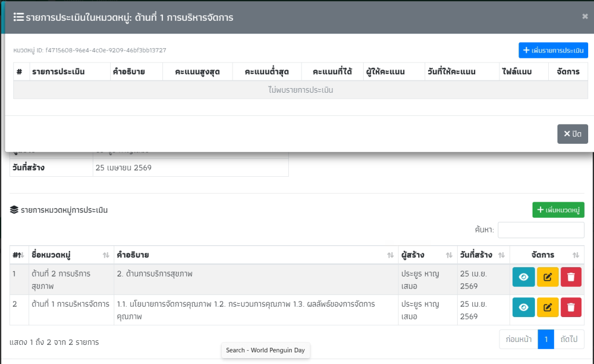View items of ด้านที่ 1 การบริหารจัดการ

(523, 307)
